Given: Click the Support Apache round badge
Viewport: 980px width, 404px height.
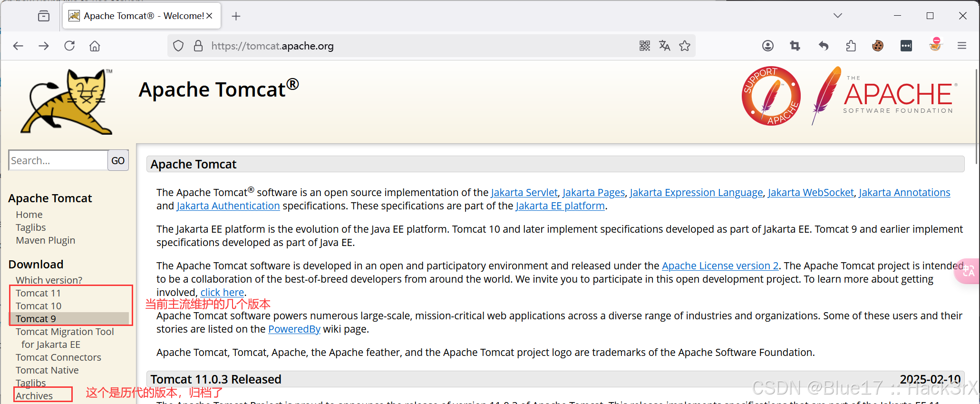Looking at the screenshot, I should point(771,96).
